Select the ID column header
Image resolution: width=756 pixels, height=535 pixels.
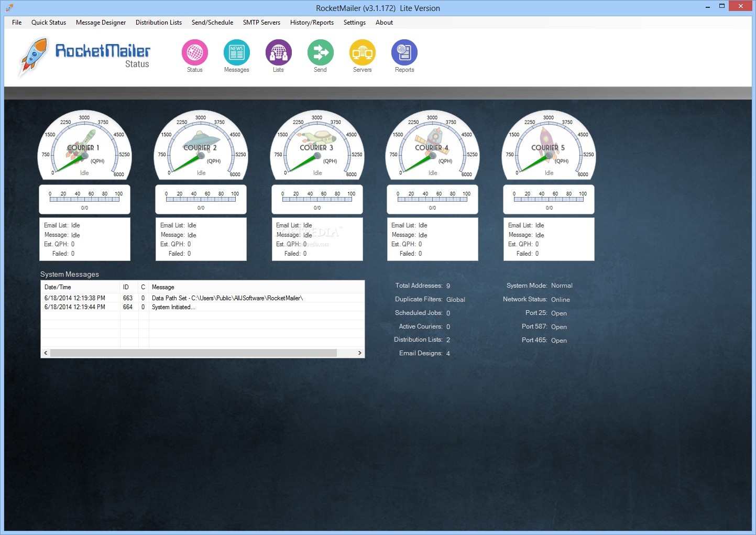click(129, 287)
